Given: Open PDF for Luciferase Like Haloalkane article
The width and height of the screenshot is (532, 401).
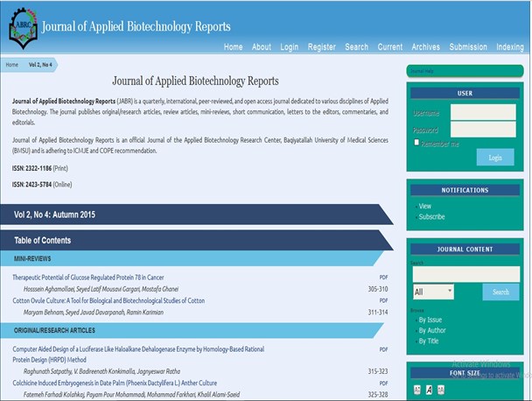Looking at the screenshot, I should pos(383,349).
